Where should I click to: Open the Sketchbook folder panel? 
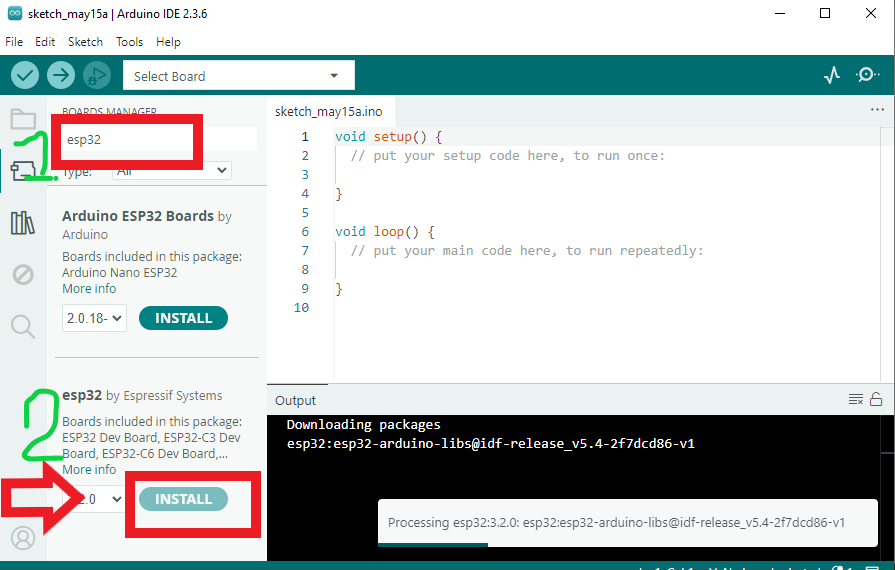[x=23, y=119]
